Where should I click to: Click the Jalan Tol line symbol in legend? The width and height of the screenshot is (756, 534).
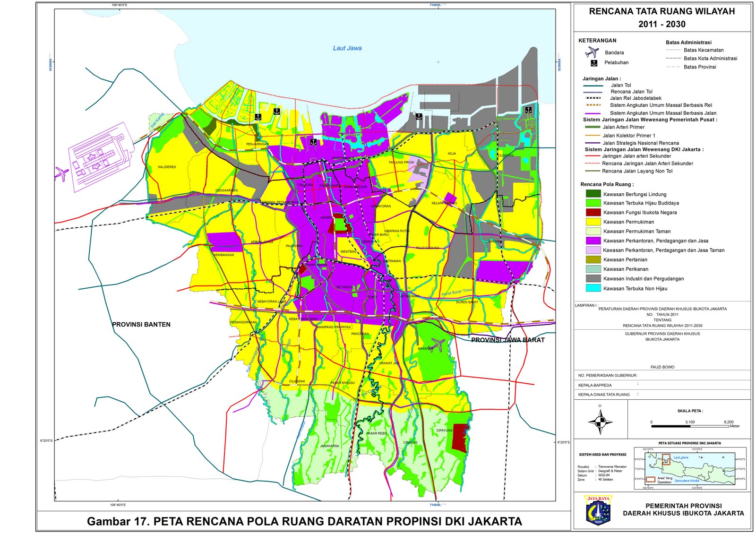click(x=593, y=86)
